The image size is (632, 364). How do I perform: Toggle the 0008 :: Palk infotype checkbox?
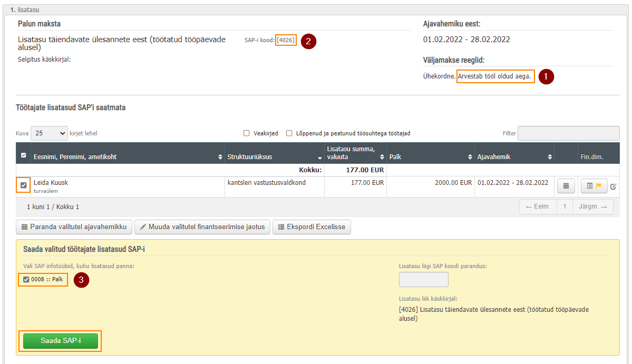pyautogui.click(x=26, y=279)
